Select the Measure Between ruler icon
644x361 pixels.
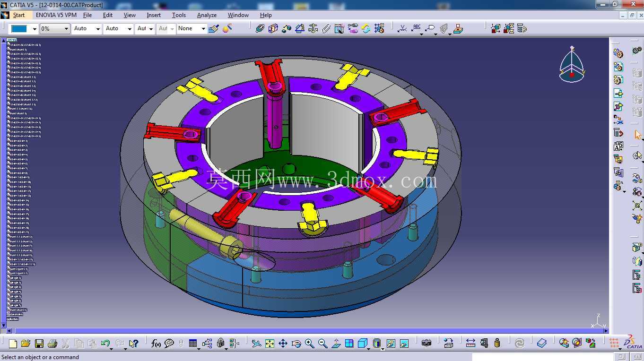tap(470, 344)
